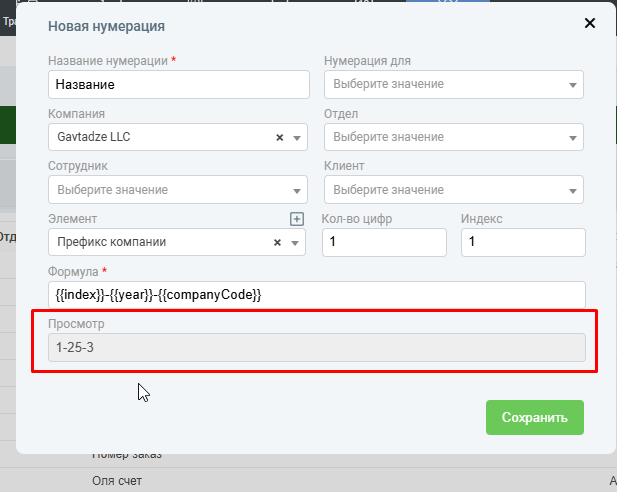Click the Просмотр preview field
This screenshot has height=492, width=617.
[315, 347]
